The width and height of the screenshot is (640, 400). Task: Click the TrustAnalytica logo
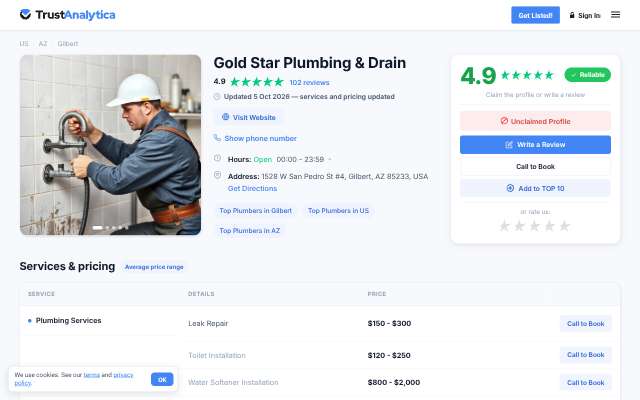click(67, 15)
